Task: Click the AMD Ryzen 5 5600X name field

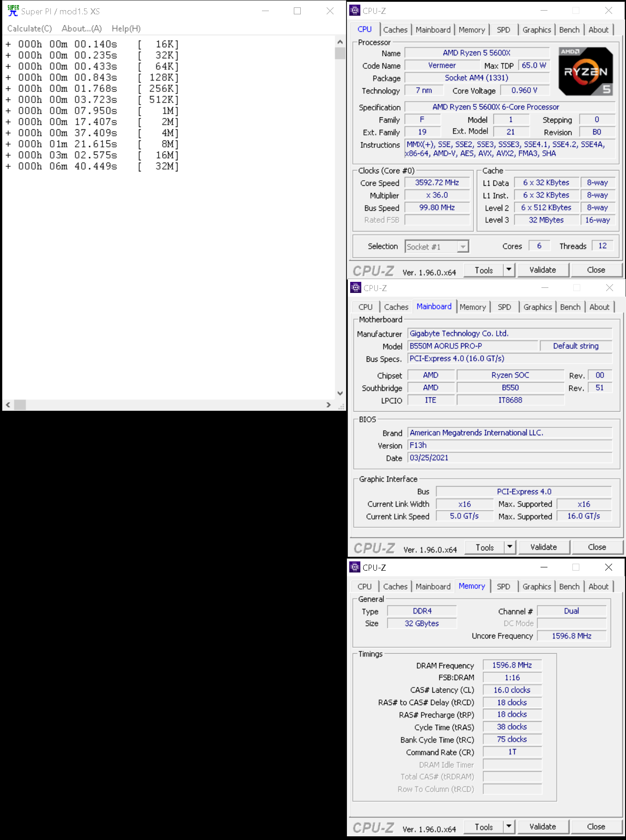Action: (477, 53)
